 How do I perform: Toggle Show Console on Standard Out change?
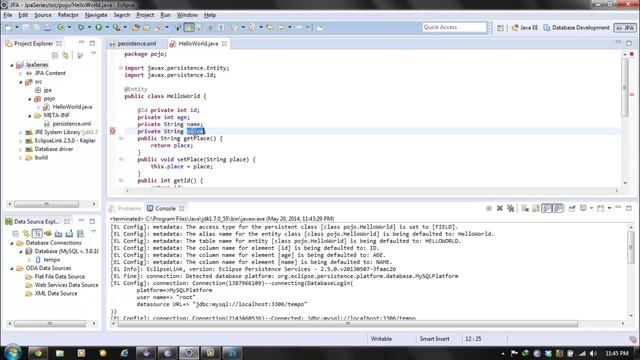(x=547, y=209)
